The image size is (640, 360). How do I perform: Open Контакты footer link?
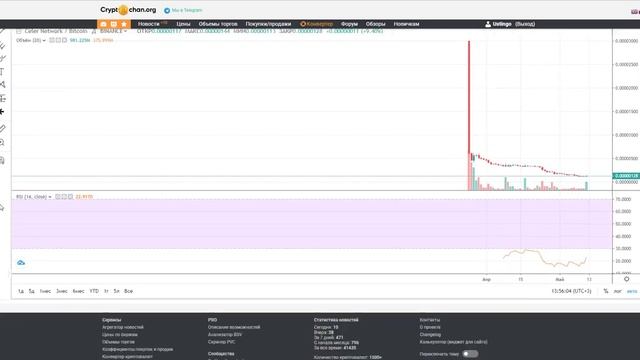430,320
